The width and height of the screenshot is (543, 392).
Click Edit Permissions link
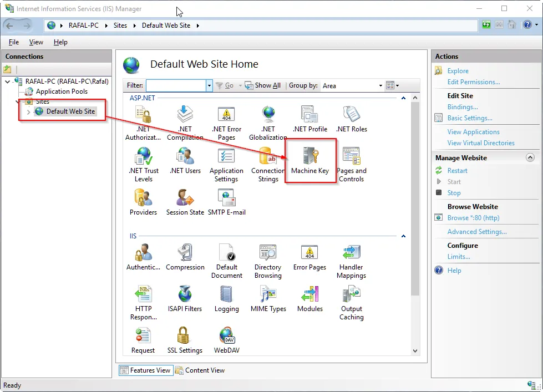point(474,82)
